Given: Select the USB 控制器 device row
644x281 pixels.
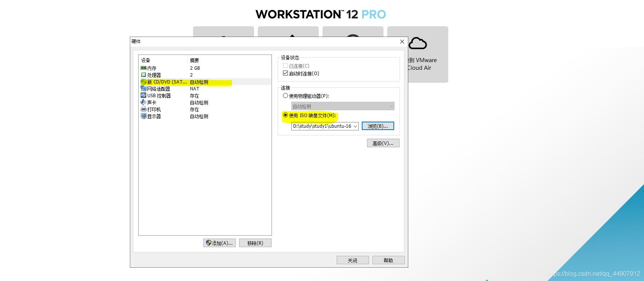Looking at the screenshot, I should point(205,96).
